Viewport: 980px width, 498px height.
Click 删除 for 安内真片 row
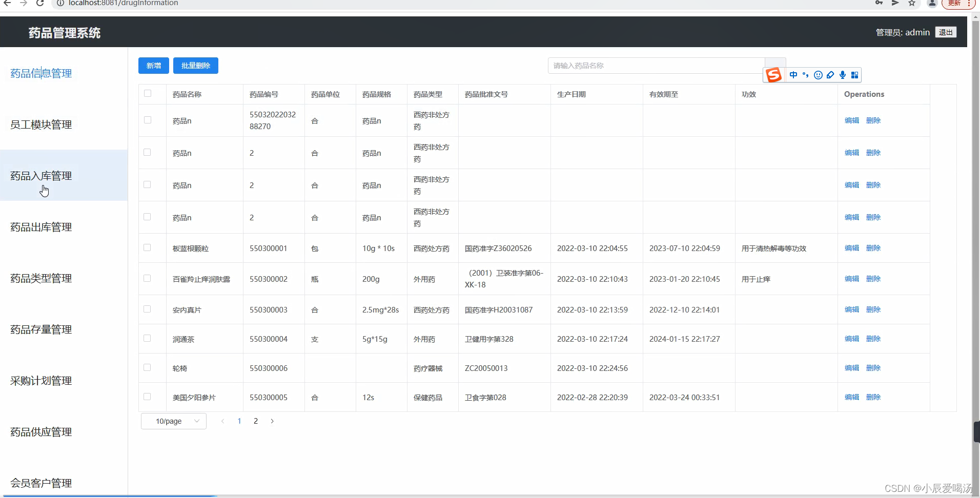click(873, 309)
